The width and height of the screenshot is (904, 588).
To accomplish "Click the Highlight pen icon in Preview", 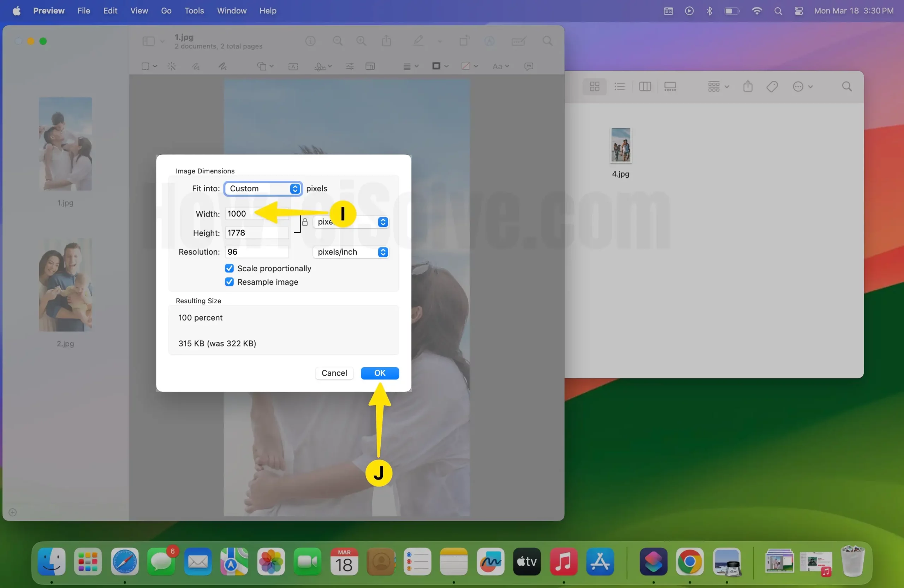I will click(x=418, y=41).
